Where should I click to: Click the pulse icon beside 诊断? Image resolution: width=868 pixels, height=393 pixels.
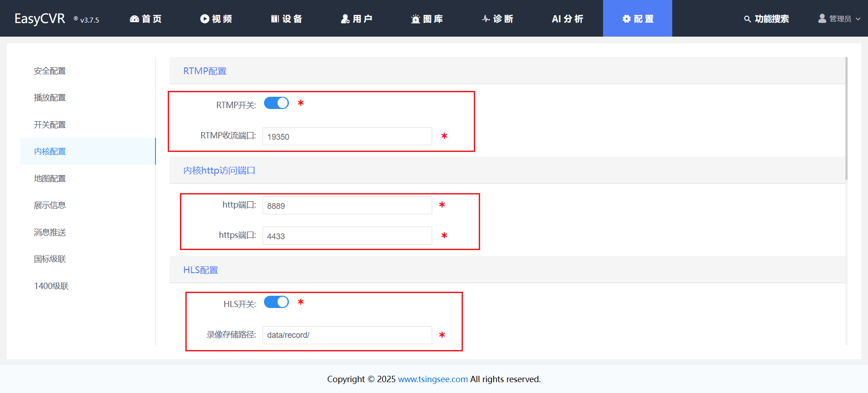click(486, 19)
